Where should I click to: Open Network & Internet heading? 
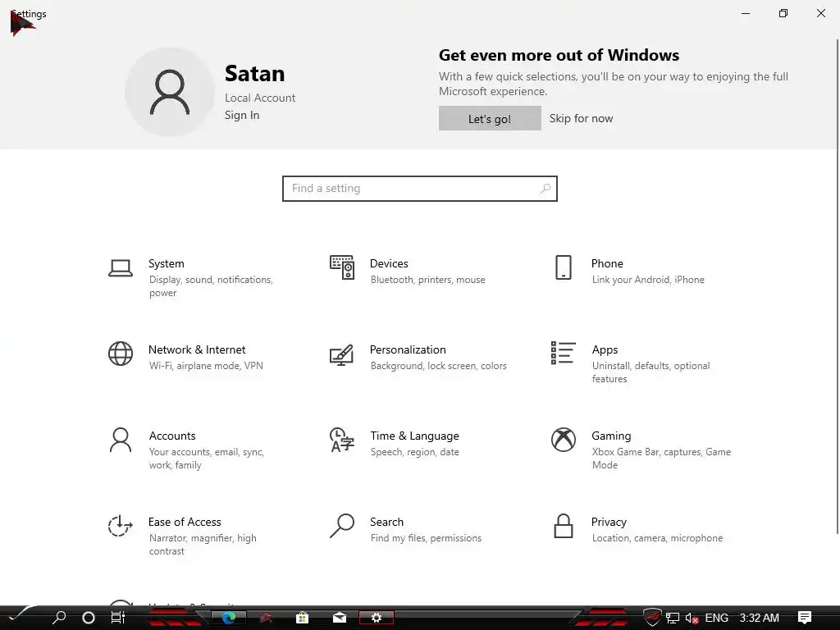click(x=197, y=349)
